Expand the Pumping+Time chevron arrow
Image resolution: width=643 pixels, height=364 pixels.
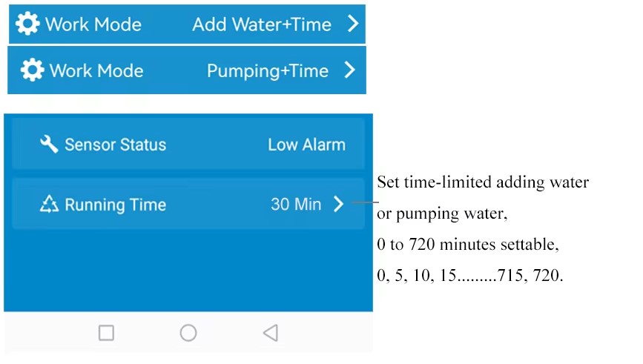coord(350,70)
